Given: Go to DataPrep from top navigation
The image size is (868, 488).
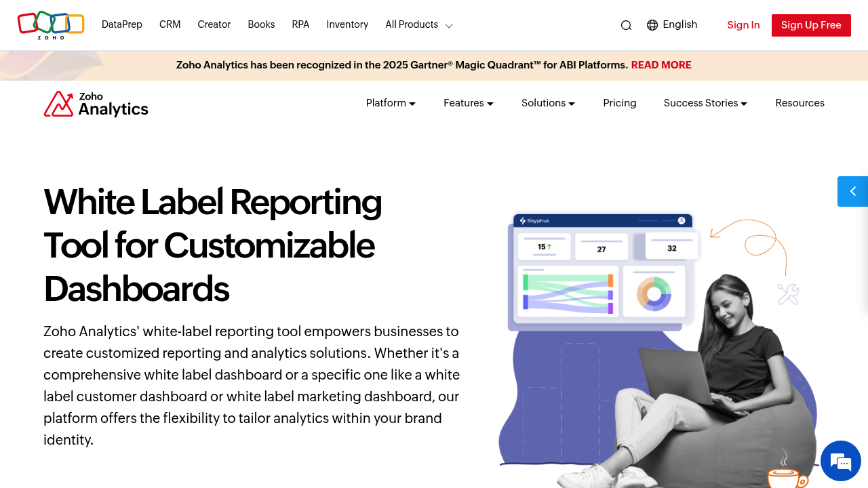Looking at the screenshot, I should pyautogui.click(x=122, y=24).
